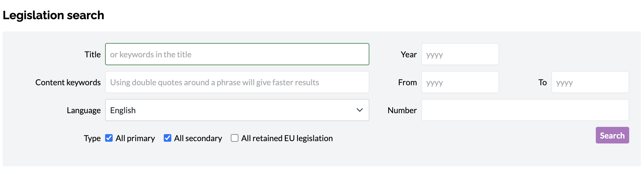
Task: Click the "All primary" label text
Action: (x=135, y=138)
